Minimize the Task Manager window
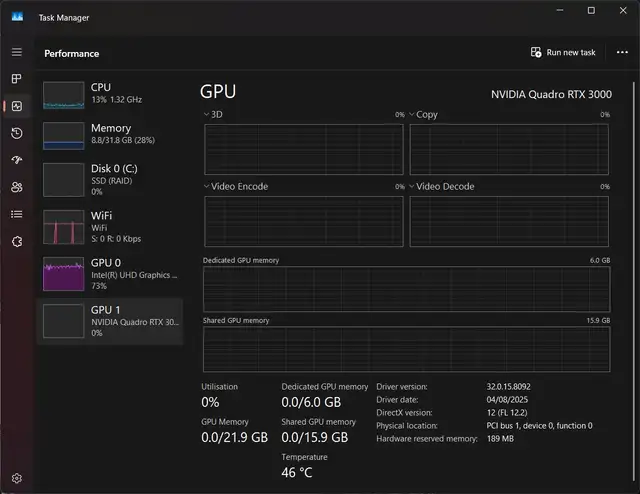 560,10
